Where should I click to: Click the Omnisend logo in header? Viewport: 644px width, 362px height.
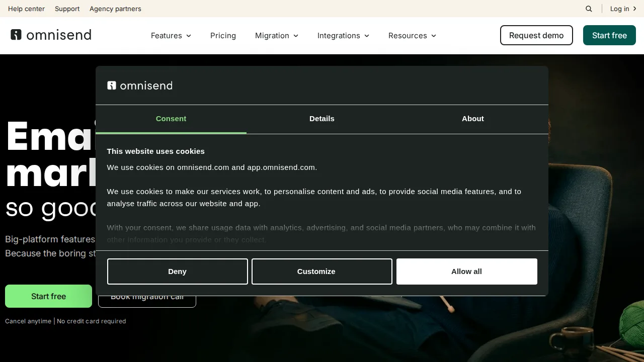pyautogui.click(x=51, y=35)
